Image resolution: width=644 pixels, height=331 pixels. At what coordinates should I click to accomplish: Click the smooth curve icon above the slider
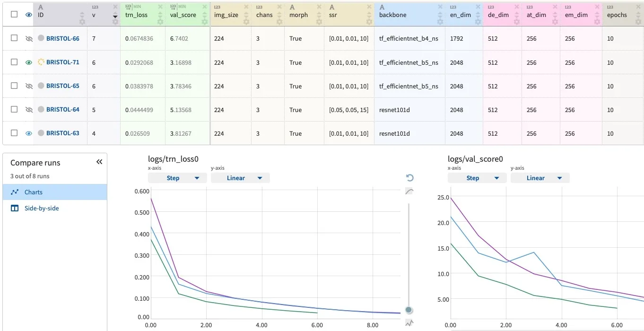[409, 192]
